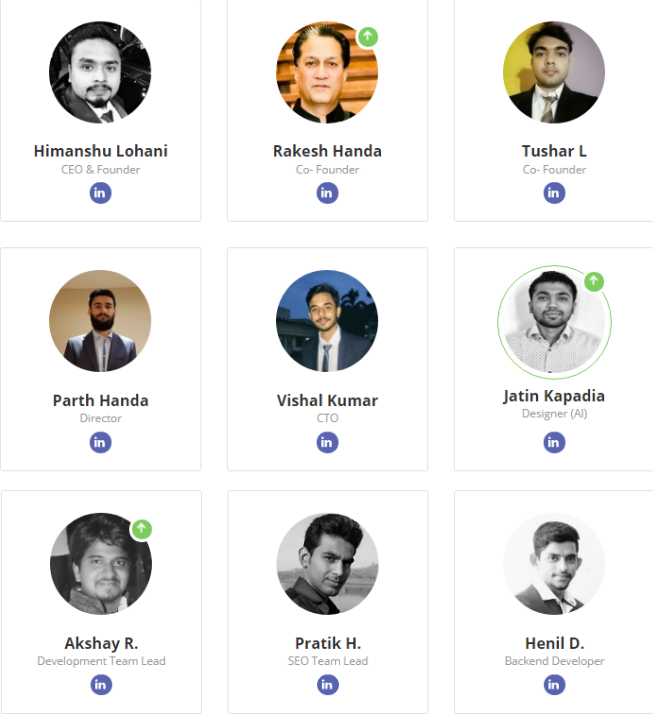Click green arrow badge on Jatin Kapadia's photo

pos(594,281)
